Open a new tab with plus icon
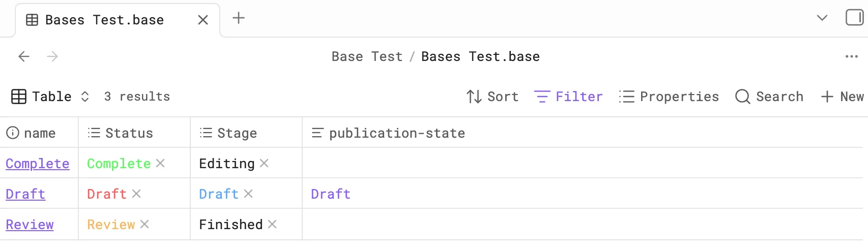 click(x=239, y=18)
